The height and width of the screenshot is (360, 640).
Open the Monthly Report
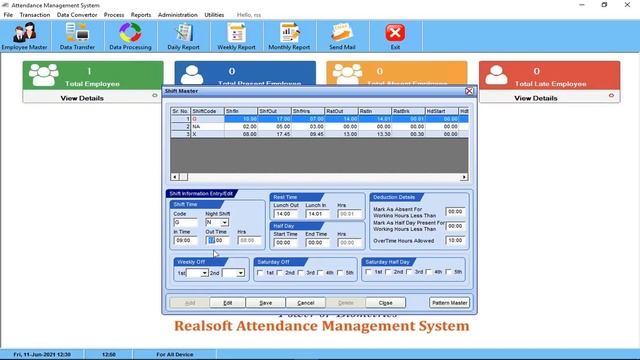[289, 36]
